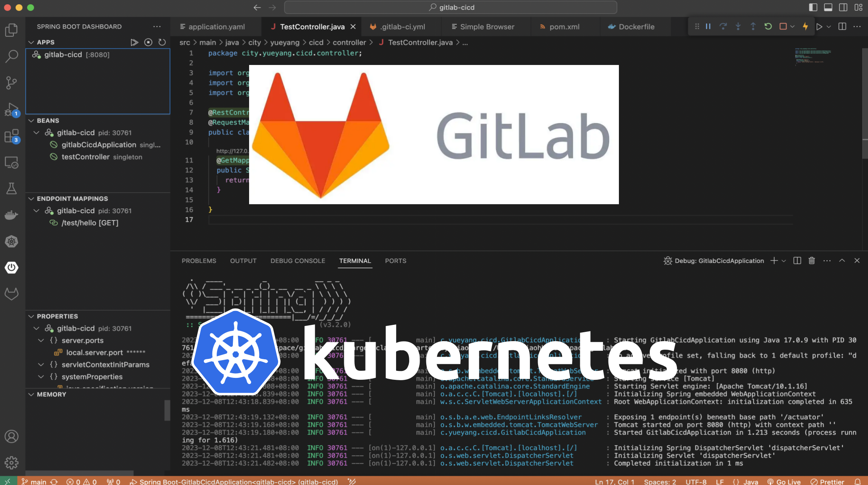The image size is (868, 485).
Task: Pause the debug session
Action: point(708,27)
